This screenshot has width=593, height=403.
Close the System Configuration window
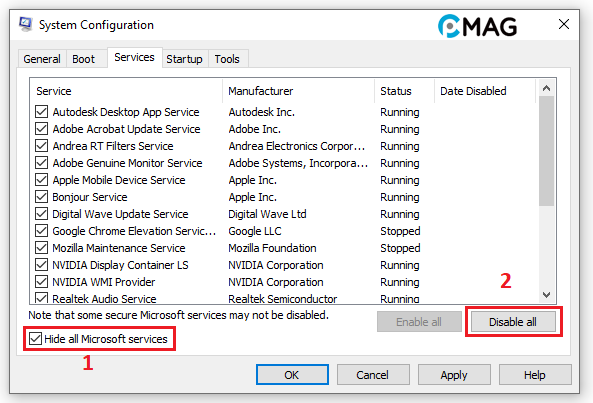(x=564, y=24)
